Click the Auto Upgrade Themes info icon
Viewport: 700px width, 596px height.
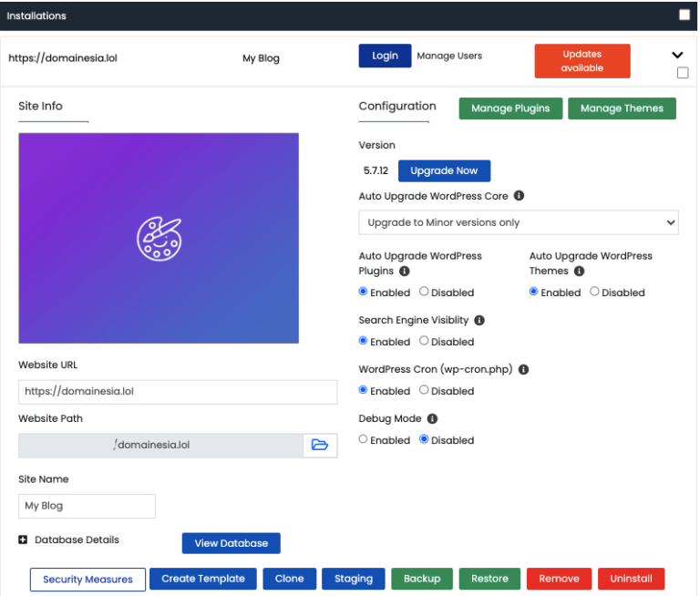[x=579, y=271]
